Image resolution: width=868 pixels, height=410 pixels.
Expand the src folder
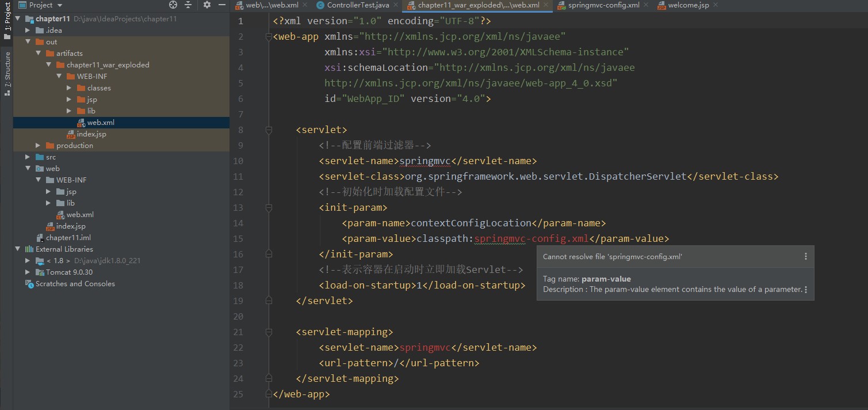click(28, 157)
